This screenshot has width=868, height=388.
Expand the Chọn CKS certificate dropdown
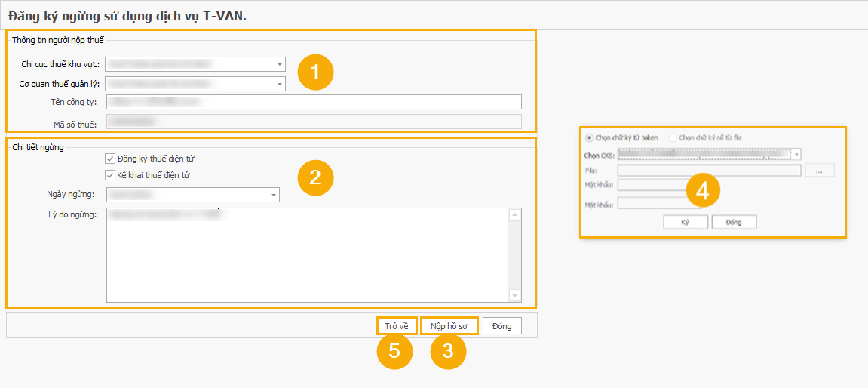[x=796, y=154]
